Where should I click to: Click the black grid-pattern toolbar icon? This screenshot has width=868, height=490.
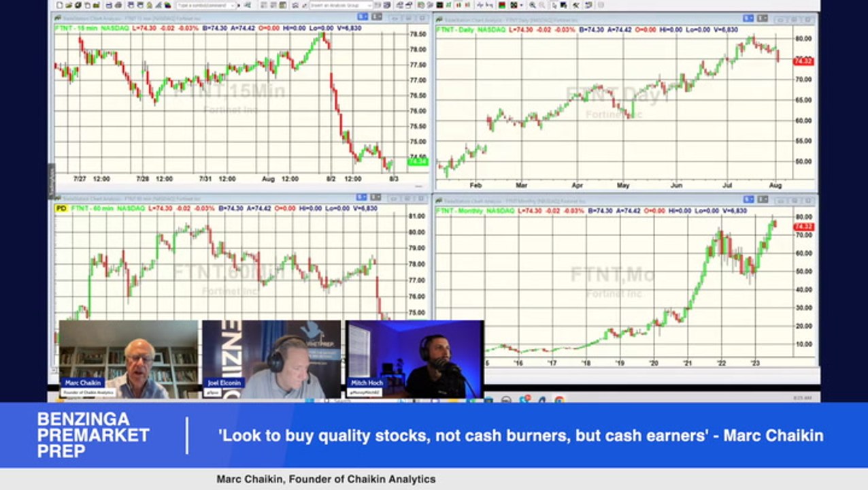(x=513, y=5)
